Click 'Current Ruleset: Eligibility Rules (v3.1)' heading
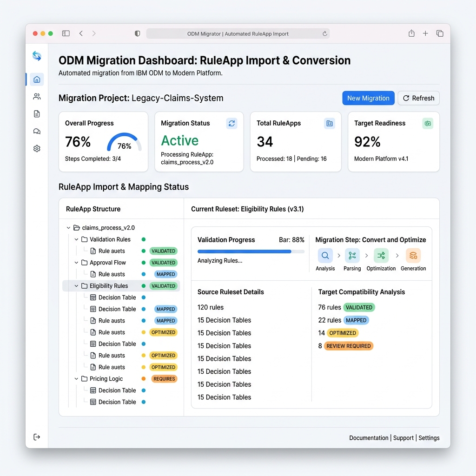 coord(247,209)
